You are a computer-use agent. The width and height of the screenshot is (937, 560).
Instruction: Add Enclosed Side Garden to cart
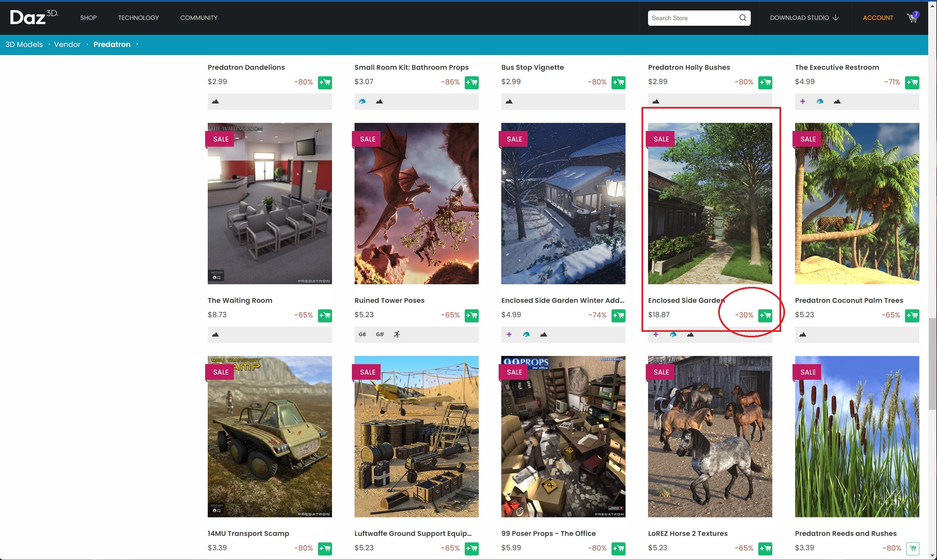pyautogui.click(x=765, y=316)
